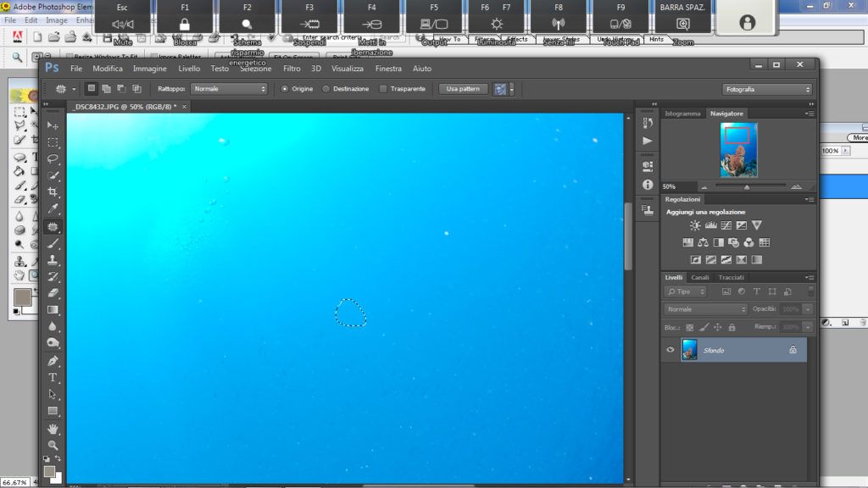Select the Hand tool
Image resolution: width=868 pixels, height=488 pixels.
tap(53, 429)
